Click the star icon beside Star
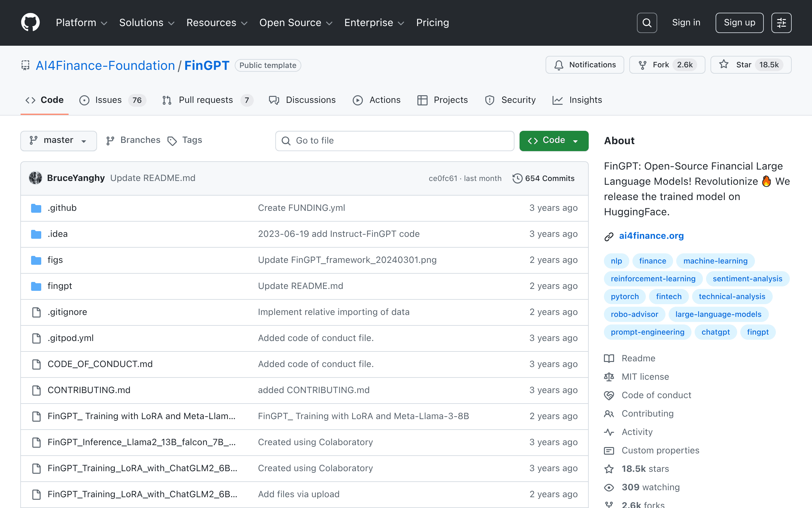 click(724, 64)
